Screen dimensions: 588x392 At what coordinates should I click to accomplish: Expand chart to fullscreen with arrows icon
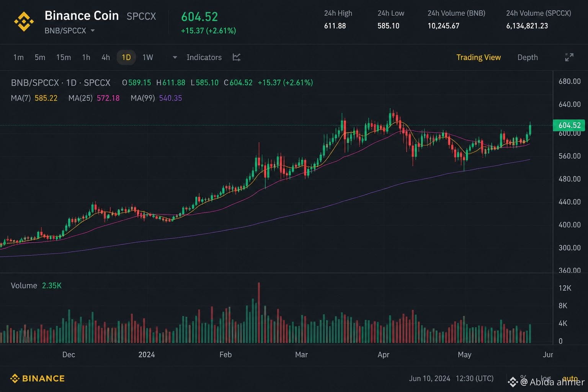(x=569, y=57)
